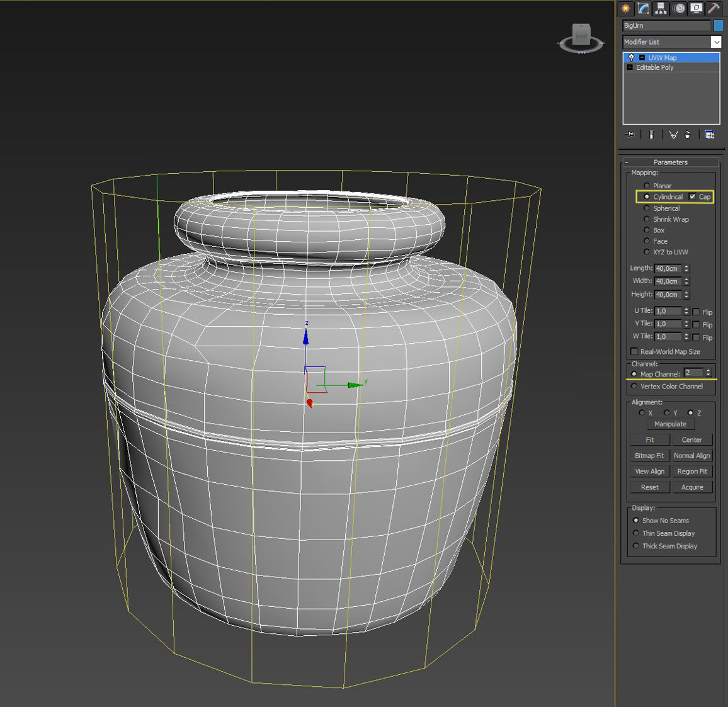The image size is (728, 707).
Task: Open the Create command panel tab
Action: click(625, 8)
